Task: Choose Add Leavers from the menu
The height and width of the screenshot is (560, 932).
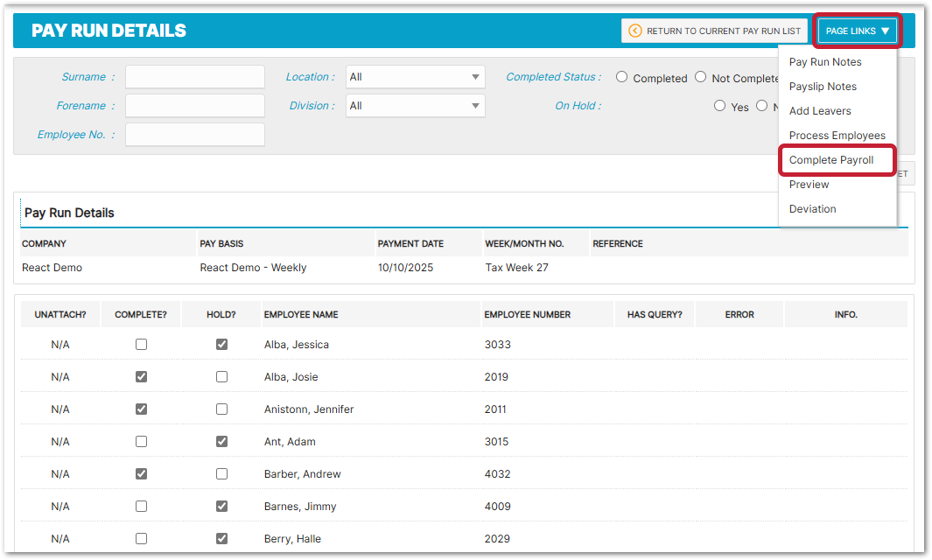Action: click(x=820, y=111)
